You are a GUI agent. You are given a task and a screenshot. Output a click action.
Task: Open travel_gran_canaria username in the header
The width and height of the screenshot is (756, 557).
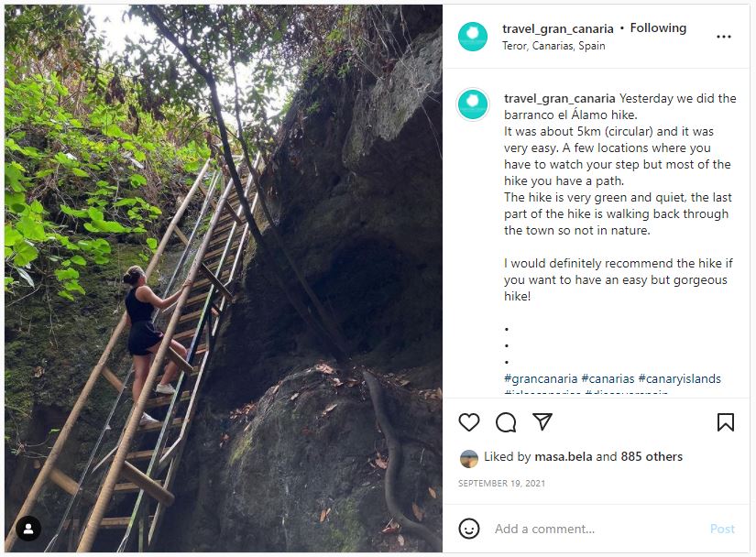tap(557, 28)
